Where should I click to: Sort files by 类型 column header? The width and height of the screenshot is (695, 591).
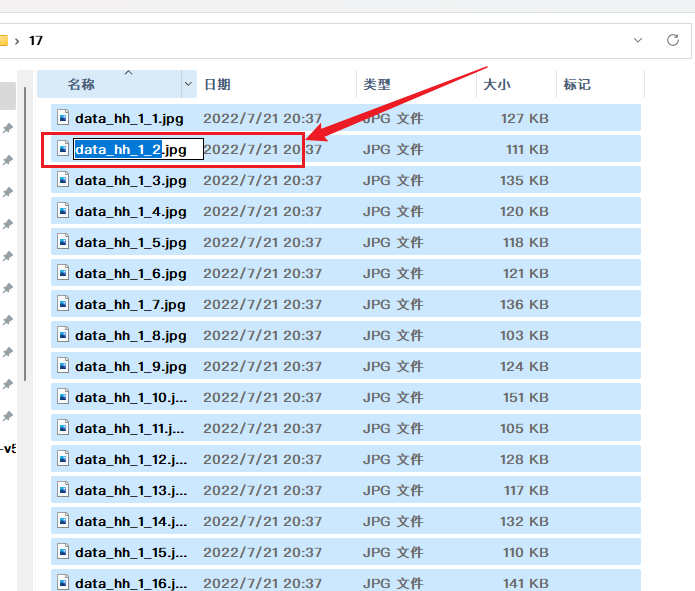377,84
